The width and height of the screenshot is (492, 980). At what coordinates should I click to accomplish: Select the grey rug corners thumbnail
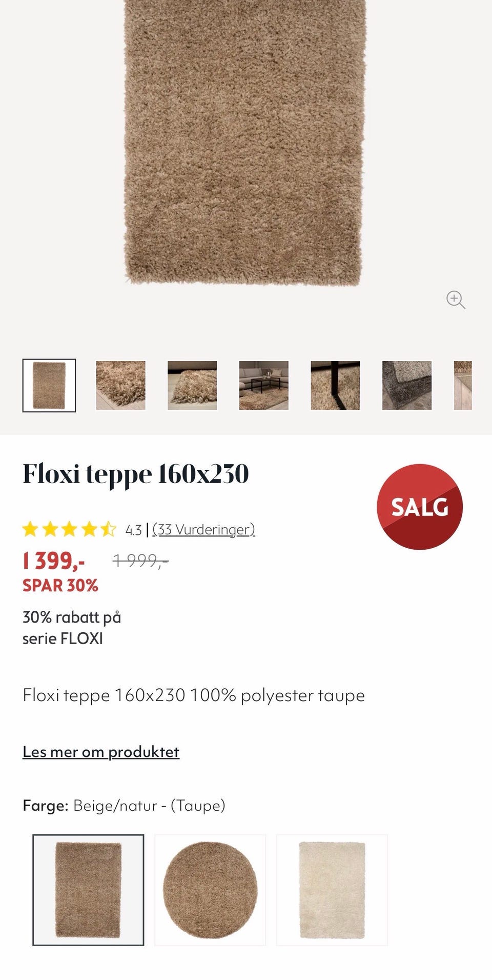click(407, 386)
